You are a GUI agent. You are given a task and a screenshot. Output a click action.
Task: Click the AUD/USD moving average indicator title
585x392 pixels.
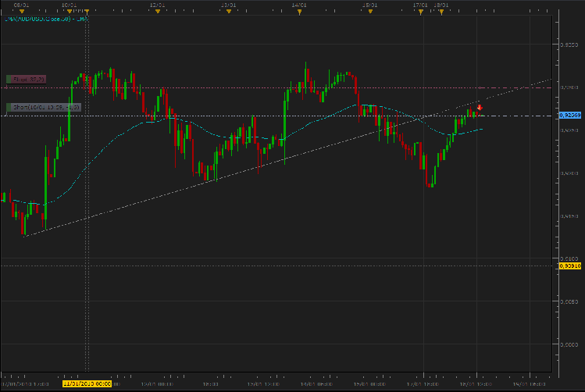46,19
